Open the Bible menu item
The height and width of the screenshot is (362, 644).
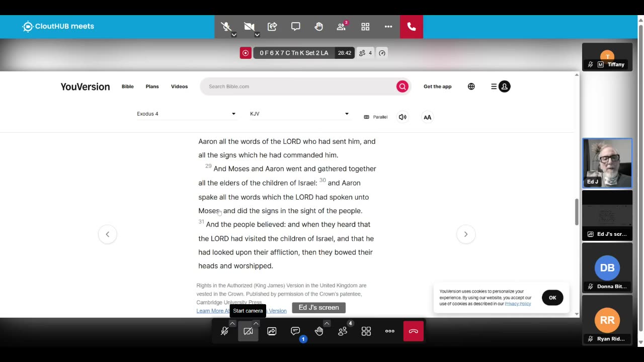point(128,86)
